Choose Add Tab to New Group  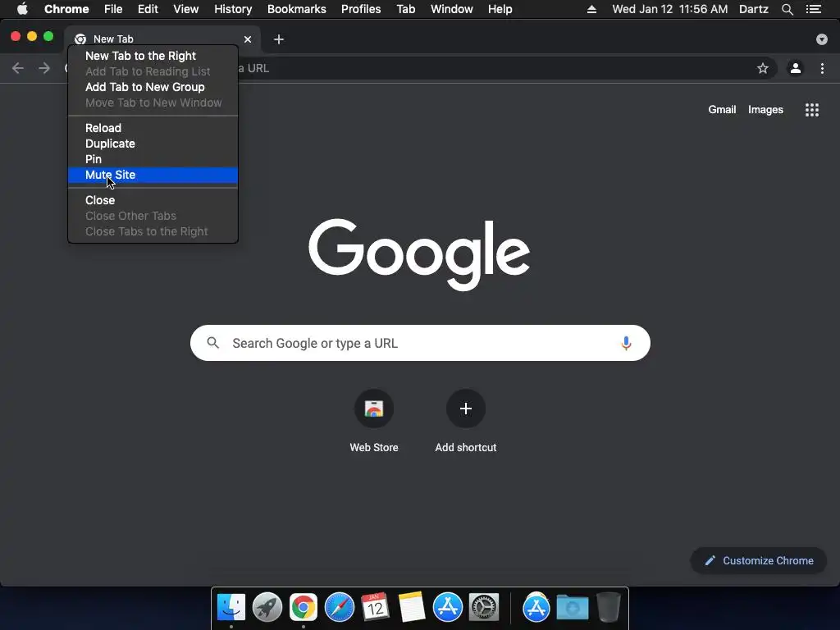pos(153,87)
